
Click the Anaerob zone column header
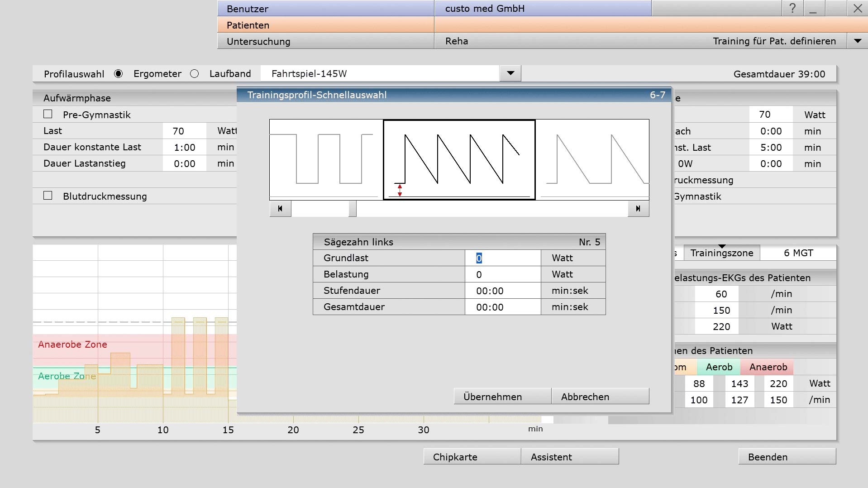coord(768,367)
